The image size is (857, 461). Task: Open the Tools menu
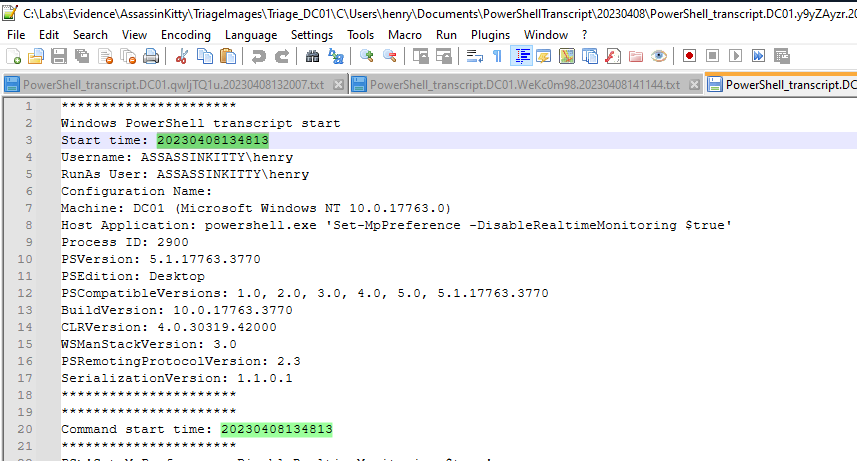(x=360, y=35)
